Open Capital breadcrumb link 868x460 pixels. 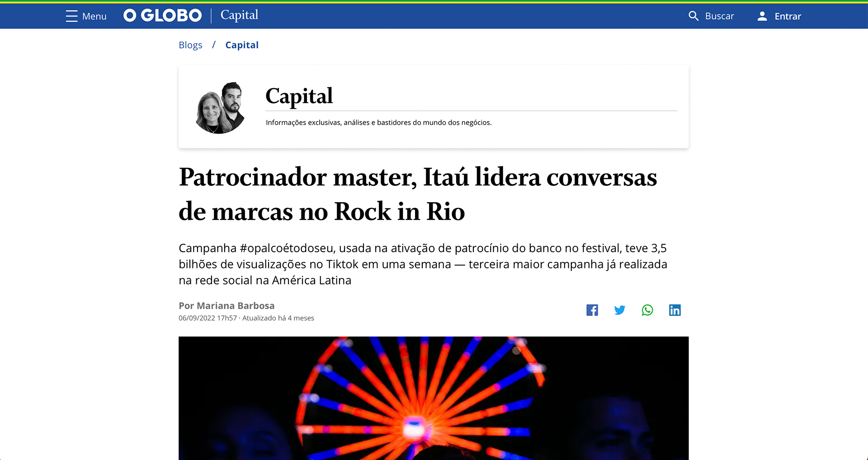coord(242,45)
